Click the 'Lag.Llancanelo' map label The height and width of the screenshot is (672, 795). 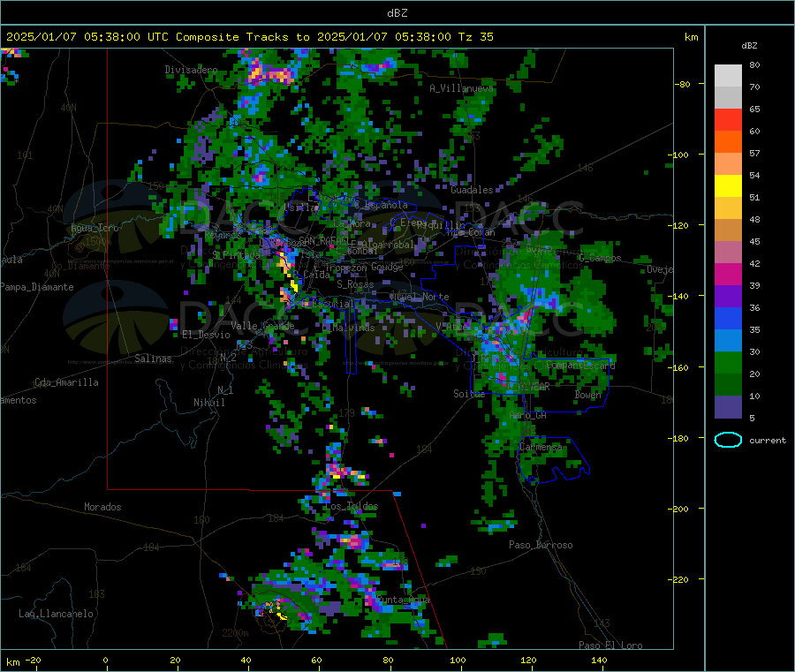(x=57, y=615)
